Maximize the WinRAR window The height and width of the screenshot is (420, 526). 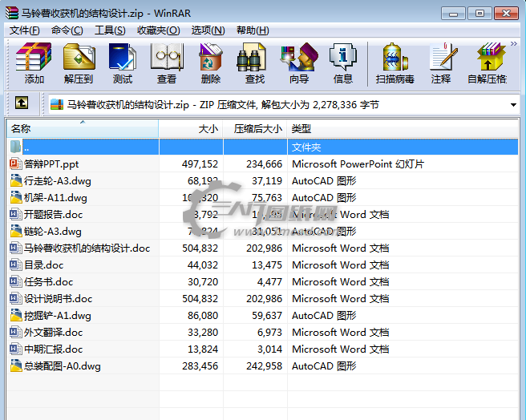point(479,14)
